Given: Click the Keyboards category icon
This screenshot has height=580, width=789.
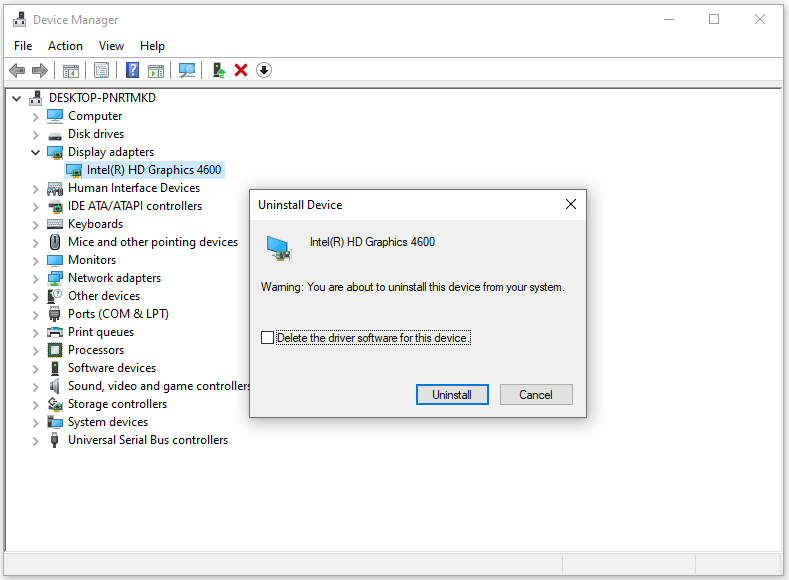Looking at the screenshot, I should pos(55,224).
